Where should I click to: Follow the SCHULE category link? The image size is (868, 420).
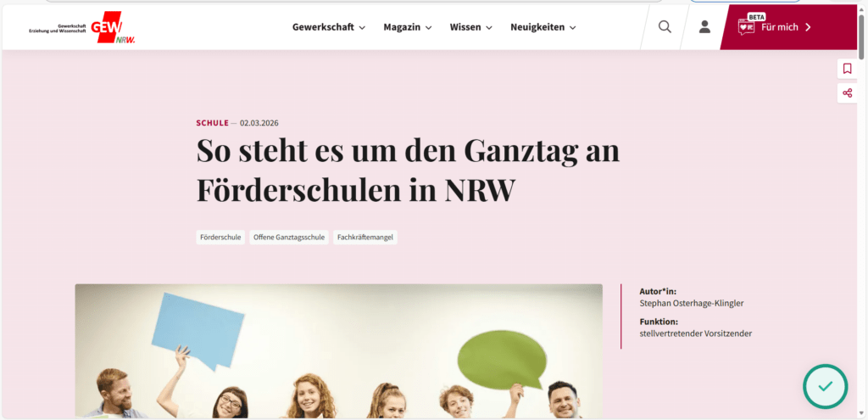(x=213, y=123)
